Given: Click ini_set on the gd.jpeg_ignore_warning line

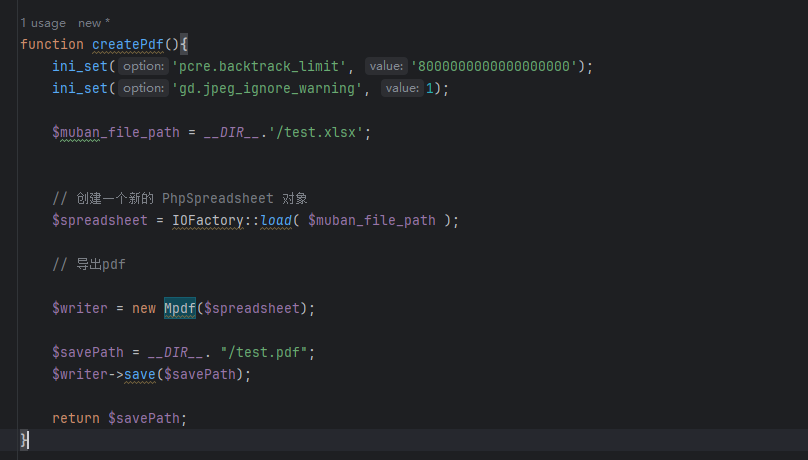Looking at the screenshot, I should 80,89.
